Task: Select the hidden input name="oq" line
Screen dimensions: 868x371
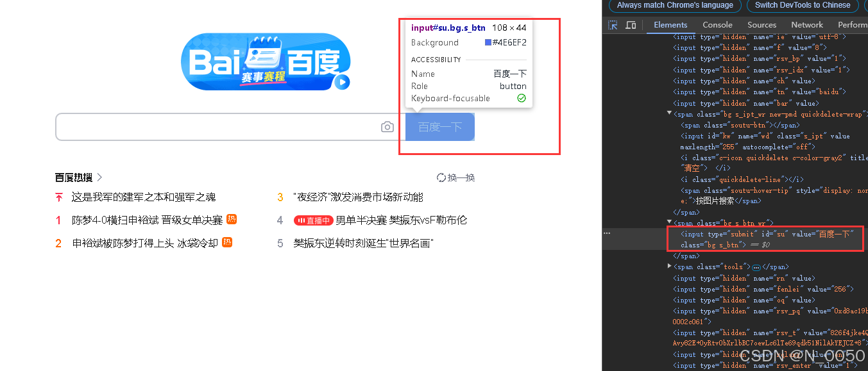Action: click(x=745, y=300)
